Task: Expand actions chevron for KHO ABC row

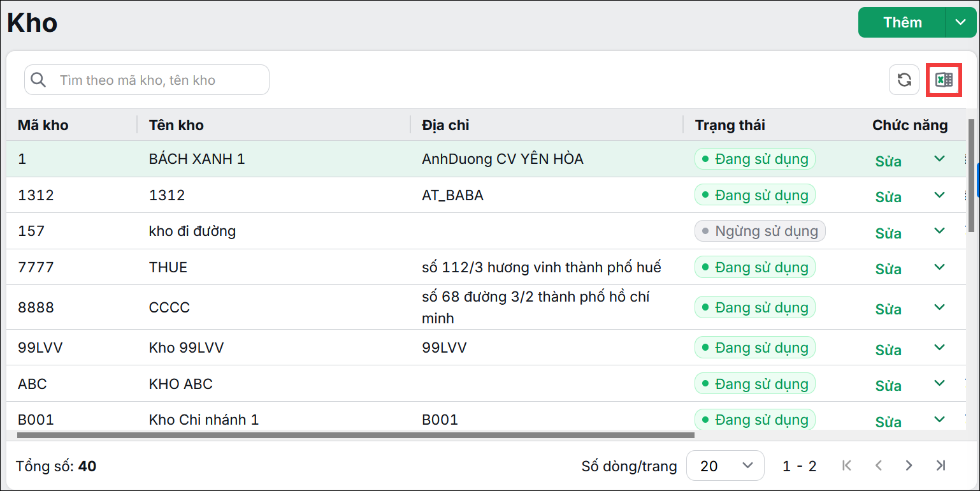Action: (939, 383)
